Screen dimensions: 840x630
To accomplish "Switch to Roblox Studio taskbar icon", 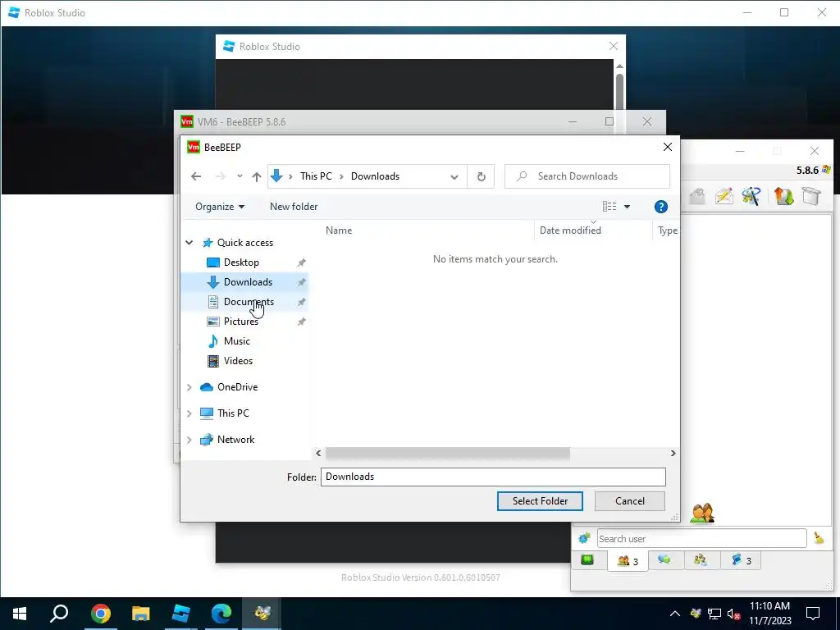I will (181, 614).
